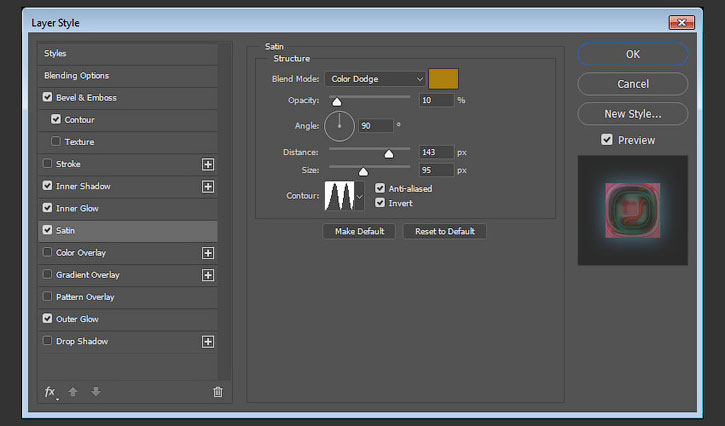The width and height of the screenshot is (725, 426).
Task: Add another Drop Shadow with plus icon
Action: pos(208,342)
